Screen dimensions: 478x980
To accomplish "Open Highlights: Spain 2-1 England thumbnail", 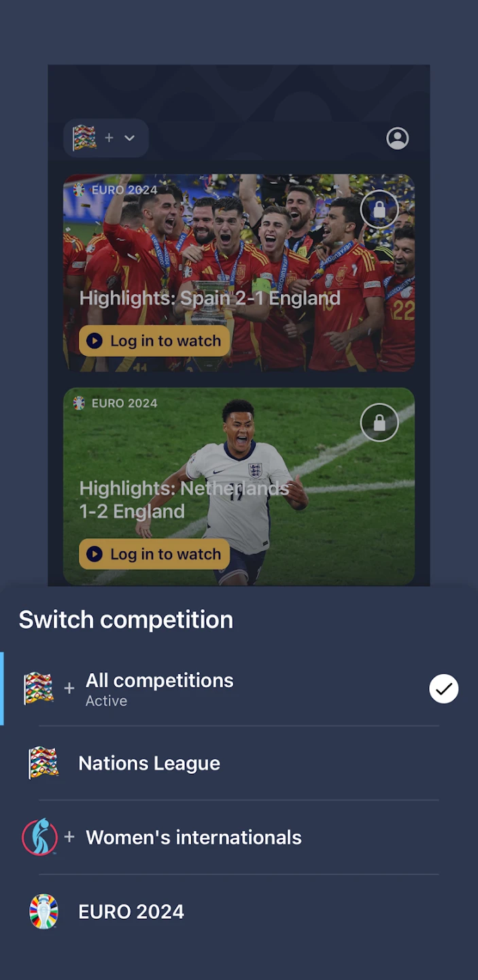I will click(x=239, y=273).
